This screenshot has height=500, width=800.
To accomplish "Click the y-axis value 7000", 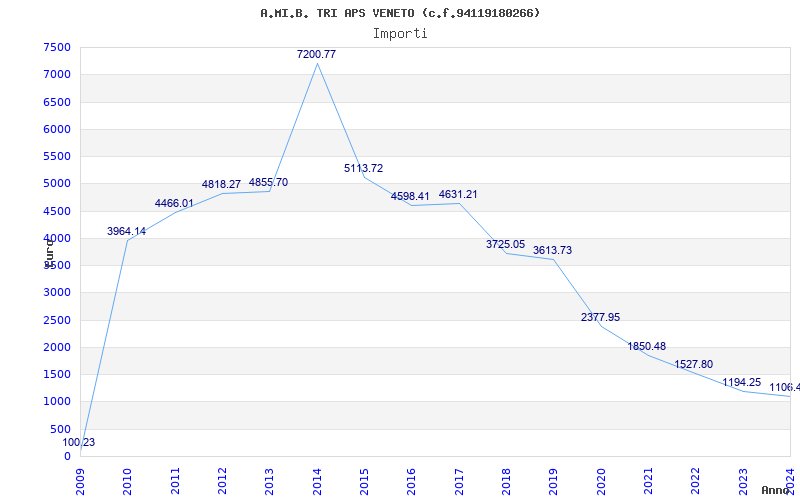I will 57,74.
